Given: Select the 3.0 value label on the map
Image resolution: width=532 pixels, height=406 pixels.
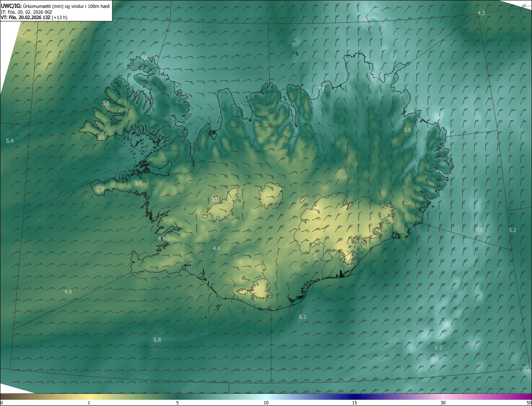Looking at the screenshot, I should [138, 183].
